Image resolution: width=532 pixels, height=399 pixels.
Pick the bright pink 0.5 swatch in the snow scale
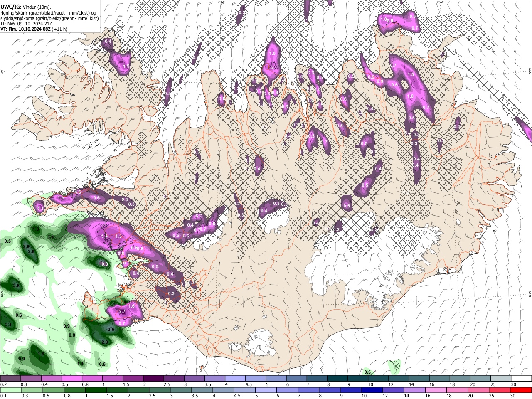71,379
